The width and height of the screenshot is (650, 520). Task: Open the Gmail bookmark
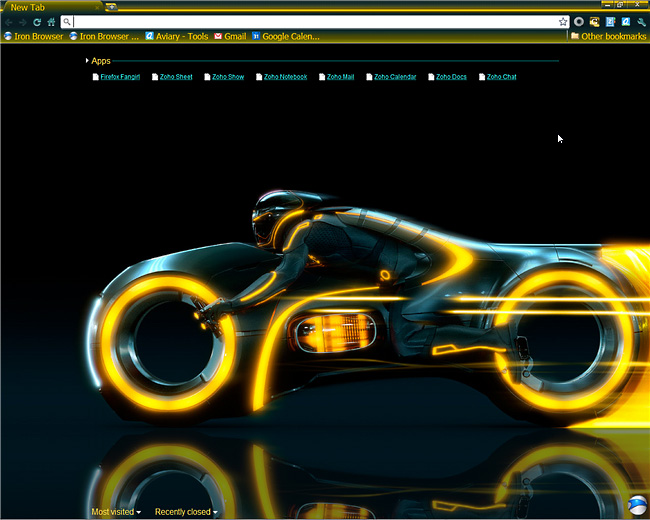(230, 36)
